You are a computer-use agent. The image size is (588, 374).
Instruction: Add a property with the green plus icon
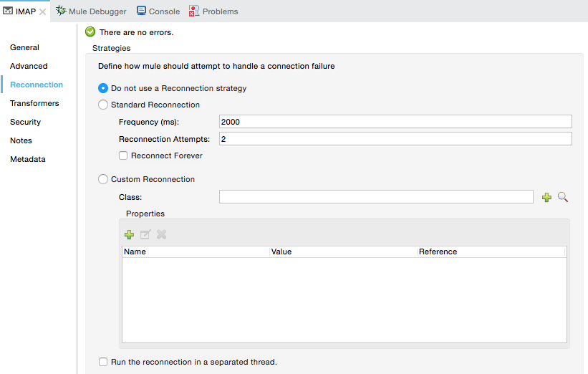pyautogui.click(x=130, y=234)
